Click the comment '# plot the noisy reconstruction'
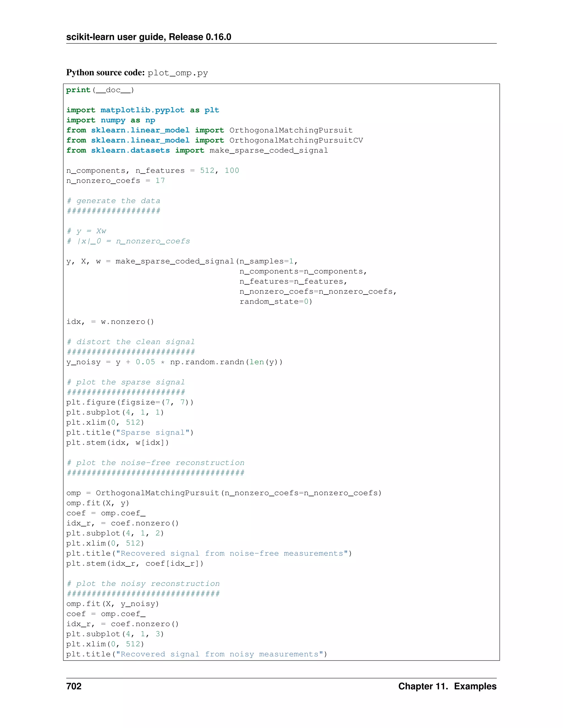Image resolution: width=563 pixels, height=728 pixels. [143, 584]
